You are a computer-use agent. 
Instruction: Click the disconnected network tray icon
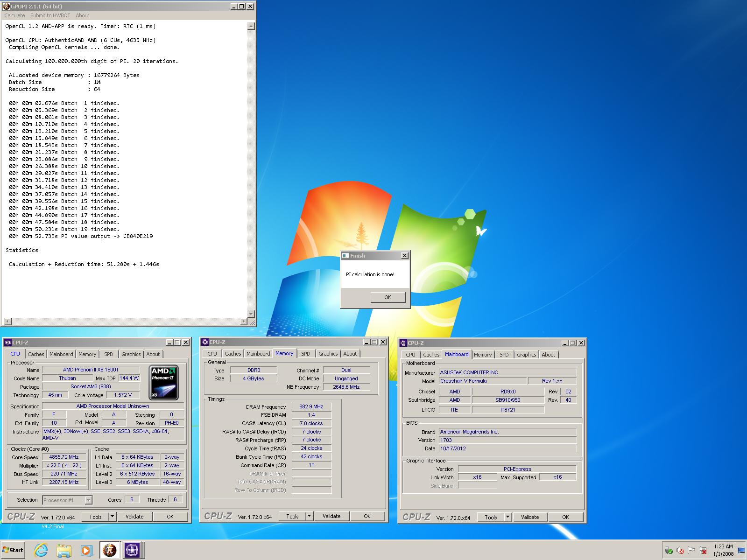[703, 551]
